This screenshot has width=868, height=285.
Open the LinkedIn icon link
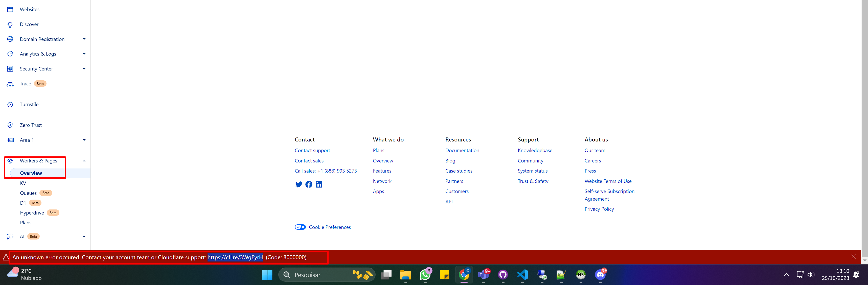tap(319, 184)
